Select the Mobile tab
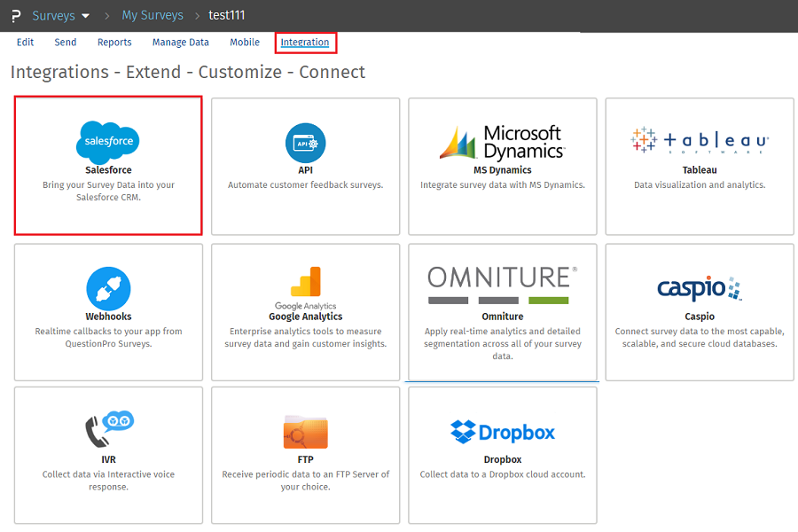The image size is (798, 532). pyautogui.click(x=245, y=43)
